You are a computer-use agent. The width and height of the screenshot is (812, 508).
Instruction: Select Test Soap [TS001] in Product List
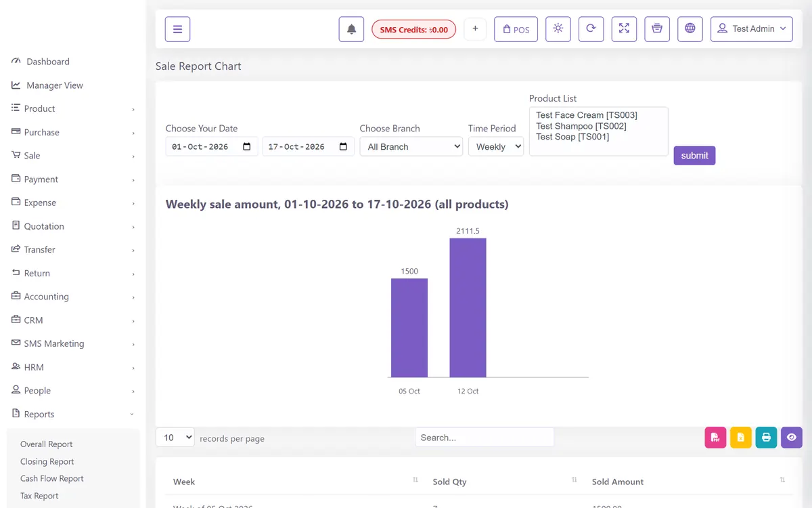[572, 137]
